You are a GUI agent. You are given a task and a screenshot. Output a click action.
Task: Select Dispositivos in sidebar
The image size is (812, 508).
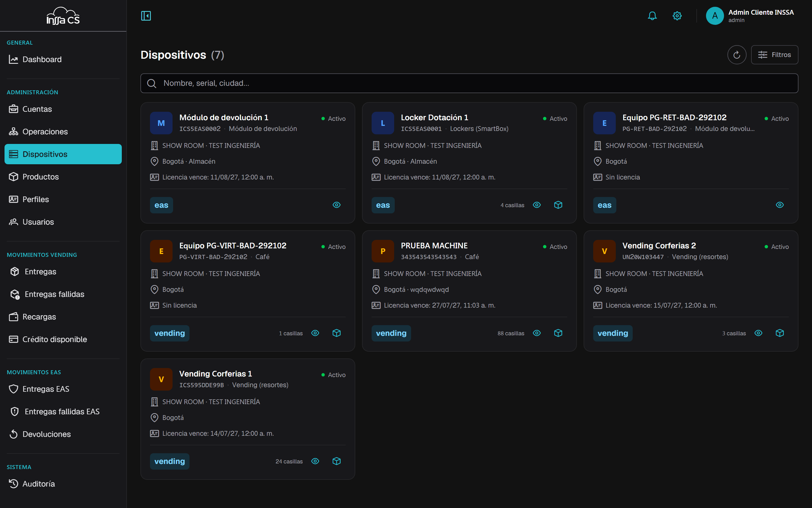point(63,154)
